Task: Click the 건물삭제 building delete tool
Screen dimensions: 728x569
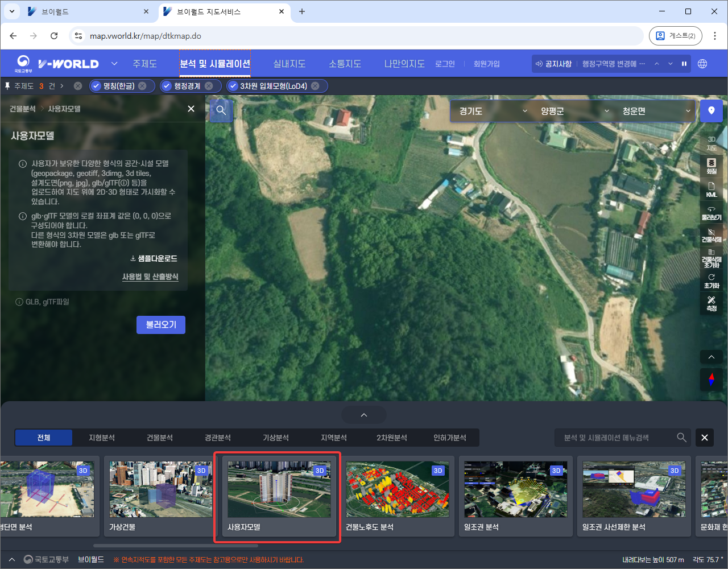Action: pos(711,235)
